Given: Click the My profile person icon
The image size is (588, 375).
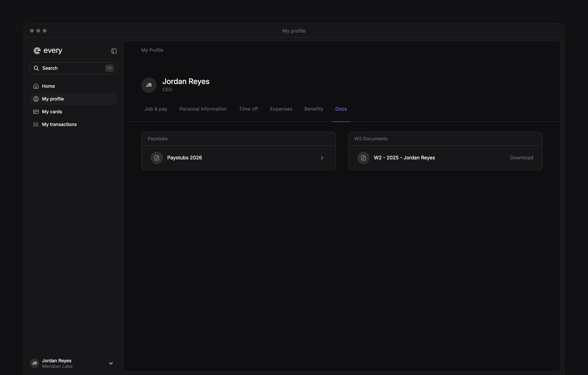Looking at the screenshot, I should click(36, 99).
